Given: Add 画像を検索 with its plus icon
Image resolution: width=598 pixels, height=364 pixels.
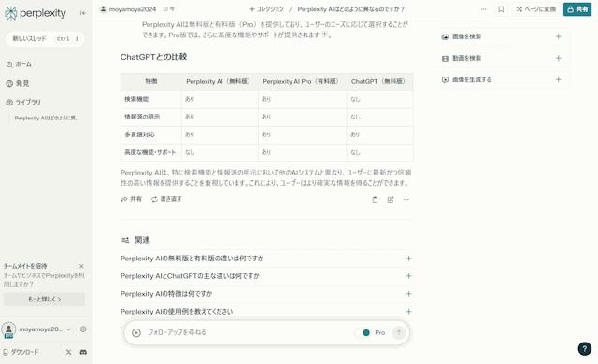Looking at the screenshot, I should (559, 36).
